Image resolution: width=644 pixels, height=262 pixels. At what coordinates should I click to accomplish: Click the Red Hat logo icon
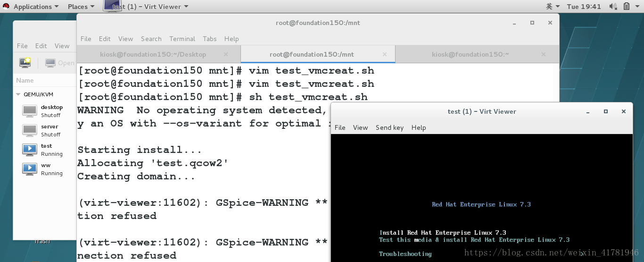[6, 7]
